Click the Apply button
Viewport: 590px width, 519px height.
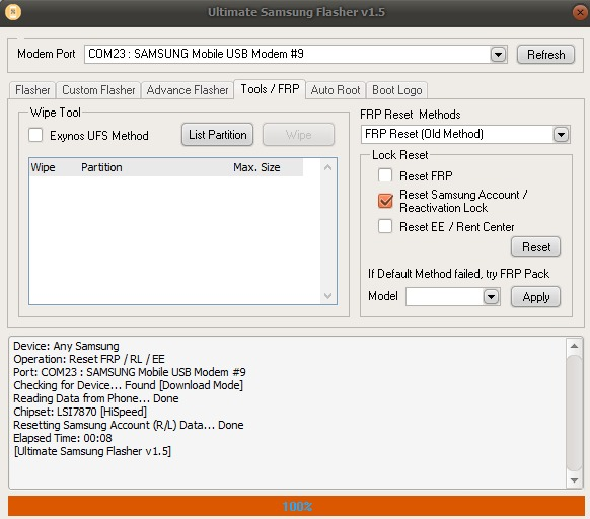point(536,297)
